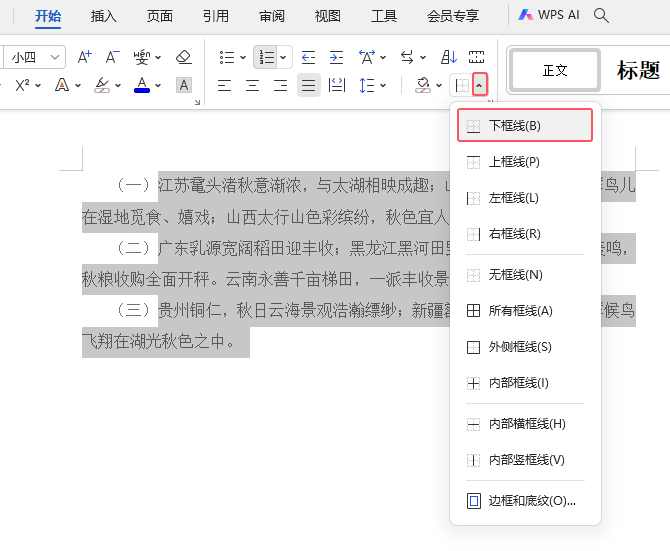Apply 正文 style
This screenshot has width=670, height=551.
coord(555,70)
